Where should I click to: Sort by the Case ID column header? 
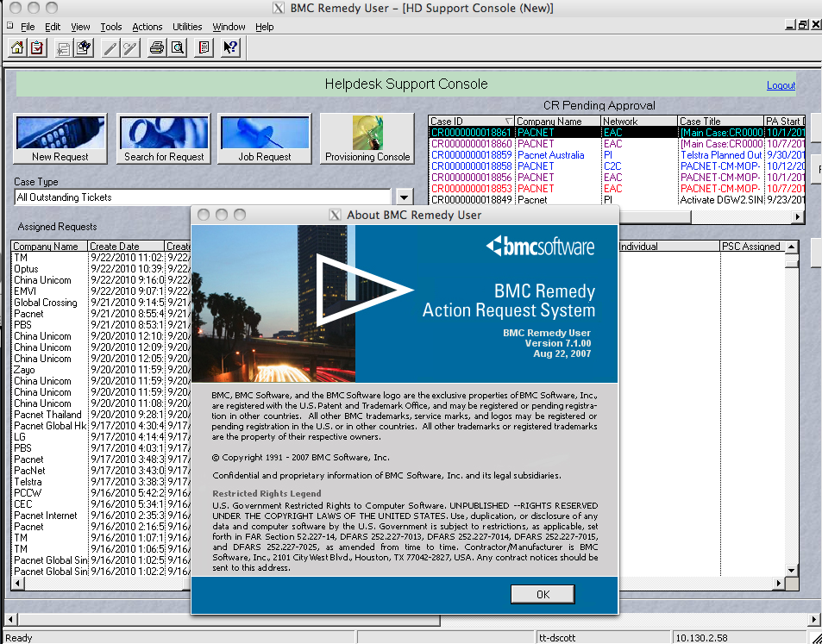click(466, 122)
